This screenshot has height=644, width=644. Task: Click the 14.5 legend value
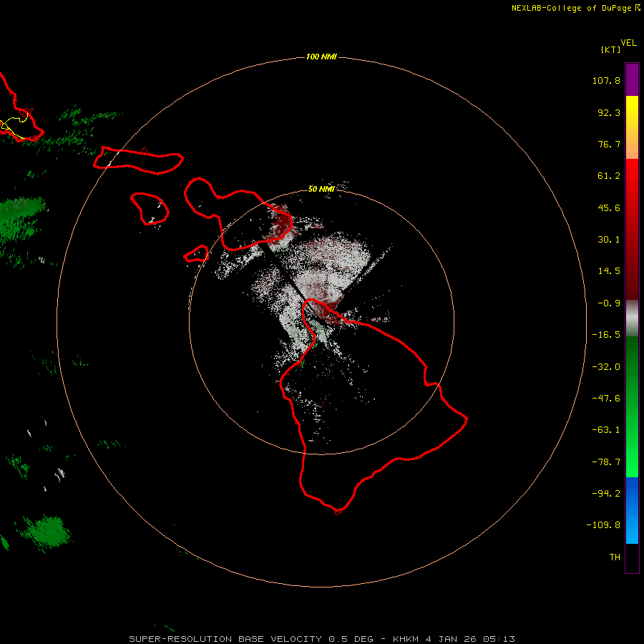pos(609,271)
